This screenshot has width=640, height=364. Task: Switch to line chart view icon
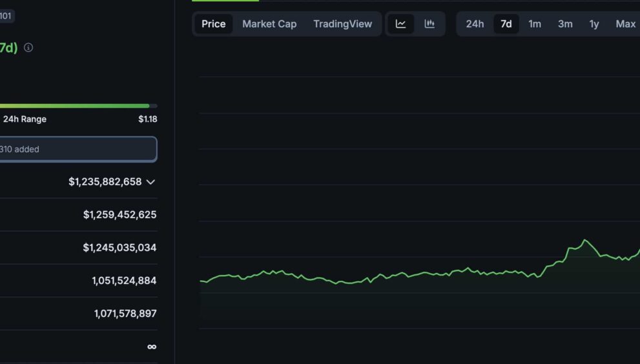[x=400, y=24]
